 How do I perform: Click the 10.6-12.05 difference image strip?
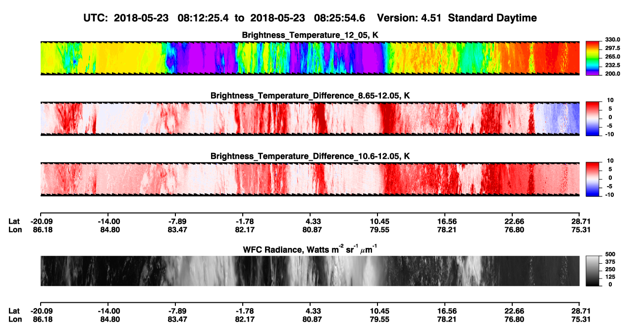point(310,179)
